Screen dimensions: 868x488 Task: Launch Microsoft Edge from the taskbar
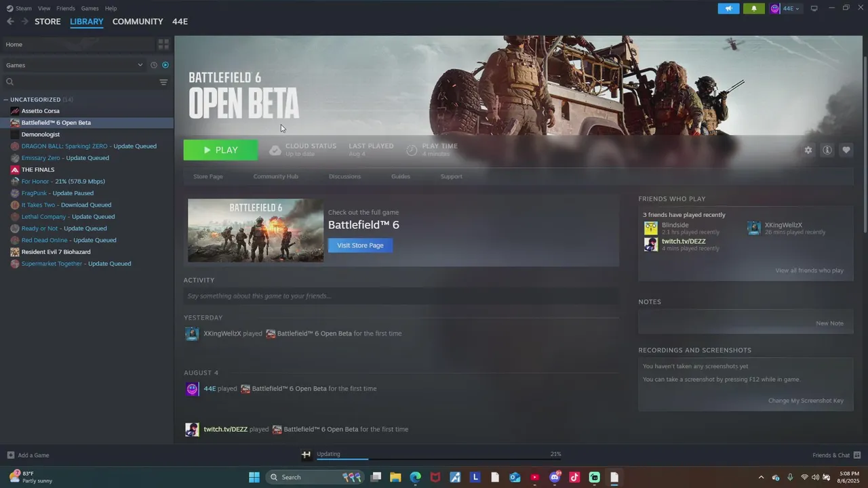415,477
